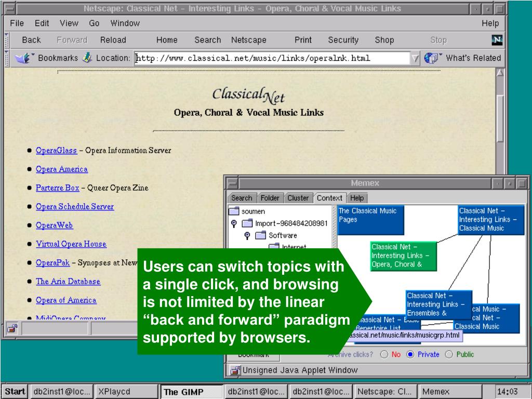Click the Location URL input field

pyautogui.click(x=272, y=58)
